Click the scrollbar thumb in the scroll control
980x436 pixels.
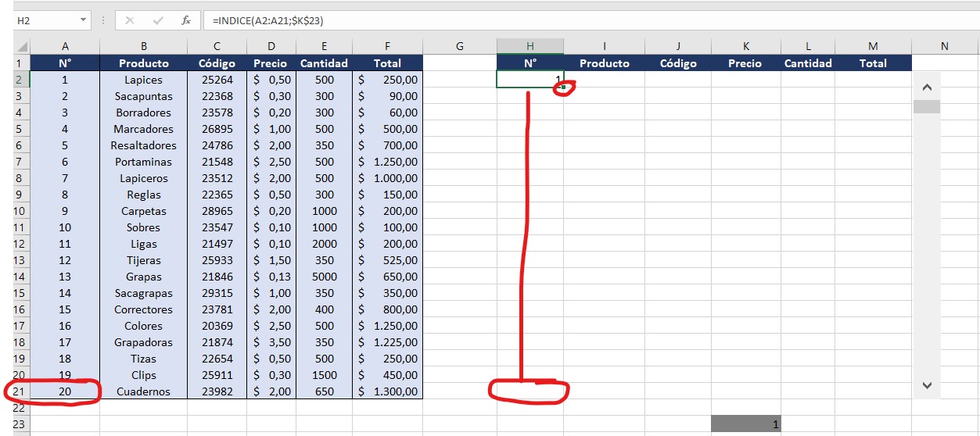[927, 107]
